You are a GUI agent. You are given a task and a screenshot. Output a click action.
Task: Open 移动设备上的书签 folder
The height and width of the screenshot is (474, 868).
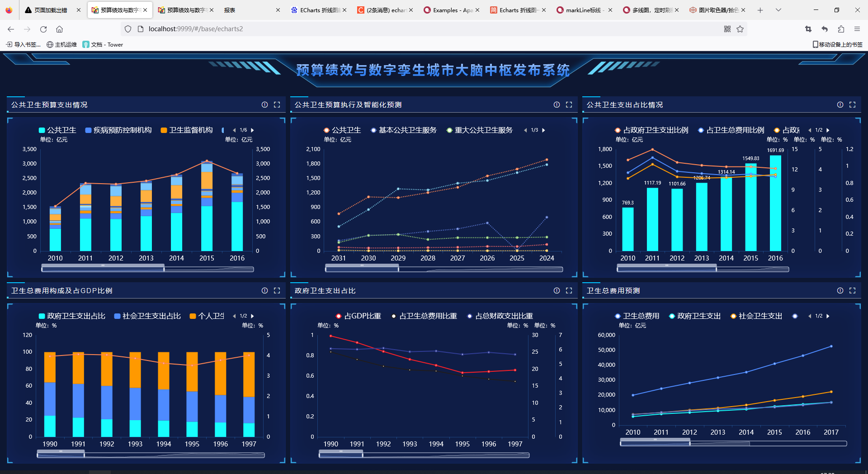tap(838, 44)
